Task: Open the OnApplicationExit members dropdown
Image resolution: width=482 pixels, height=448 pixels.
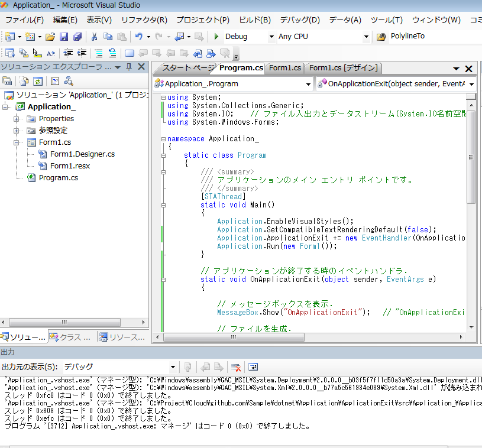Action: [472, 84]
